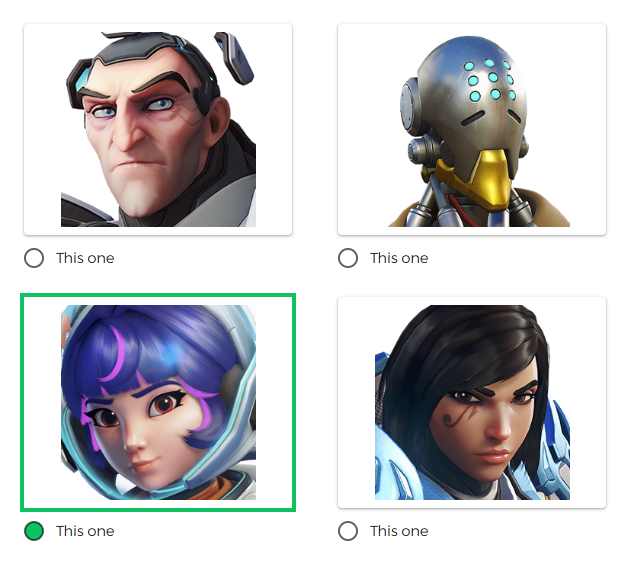Image resolution: width=630 pixels, height=564 pixels.
Task: Select the radio button under the scowling older man
Action: click(34, 258)
